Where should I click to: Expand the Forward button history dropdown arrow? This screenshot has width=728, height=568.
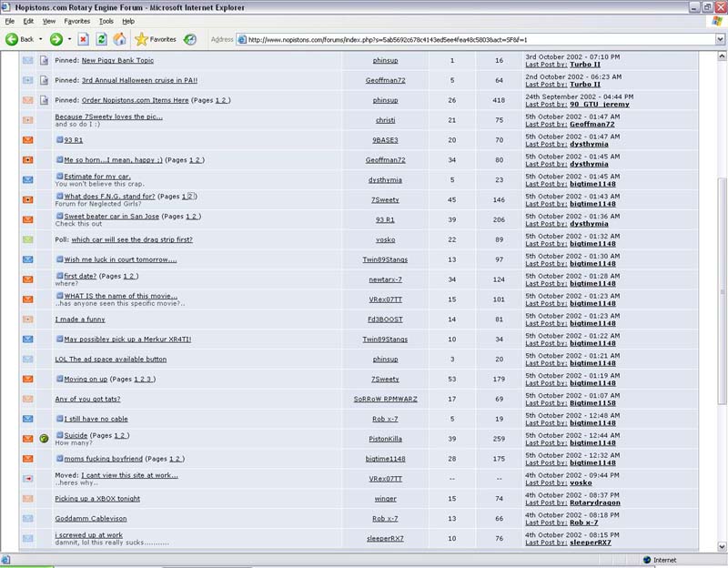pos(70,39)
